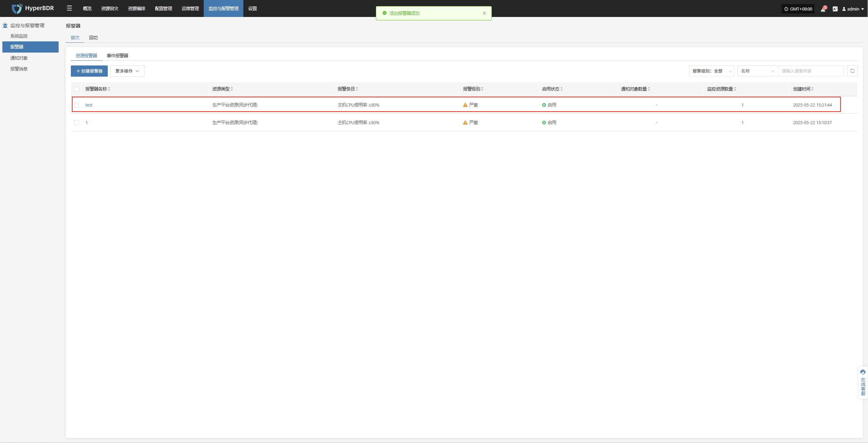868x443 pixels.
Task: Click the refresh table icon
Action: [852, 71]
